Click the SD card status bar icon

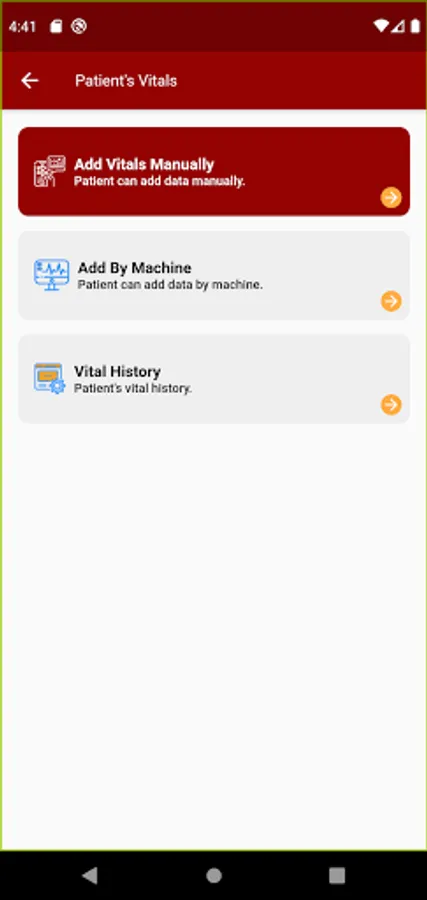56,26
